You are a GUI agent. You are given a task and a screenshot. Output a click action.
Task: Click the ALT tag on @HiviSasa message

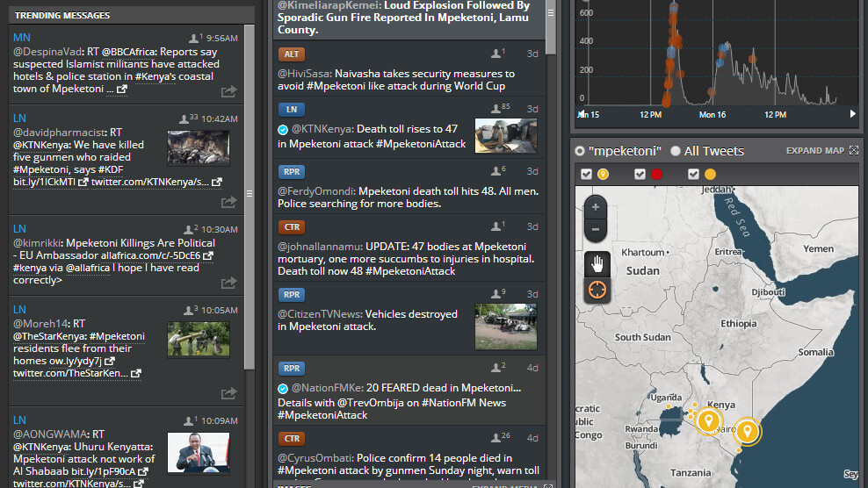coord(292,54)
